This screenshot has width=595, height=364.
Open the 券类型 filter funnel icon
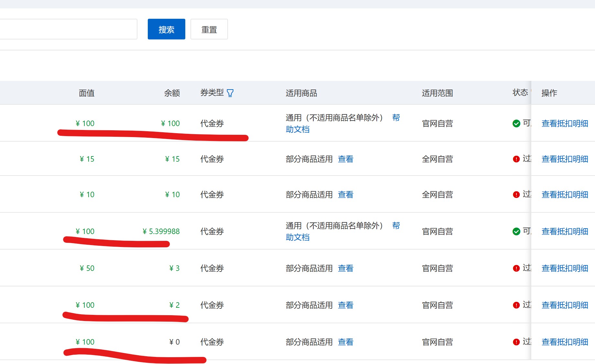(x=230, y=93)
